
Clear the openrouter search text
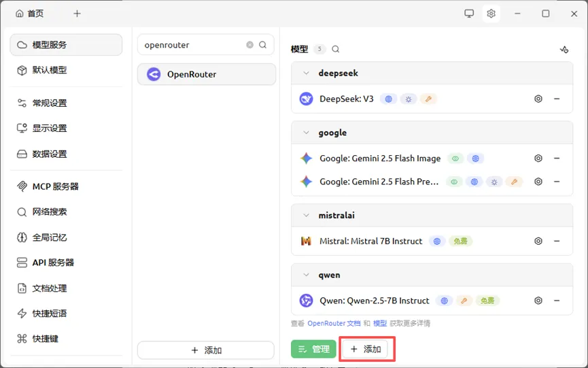pos(249,45)
